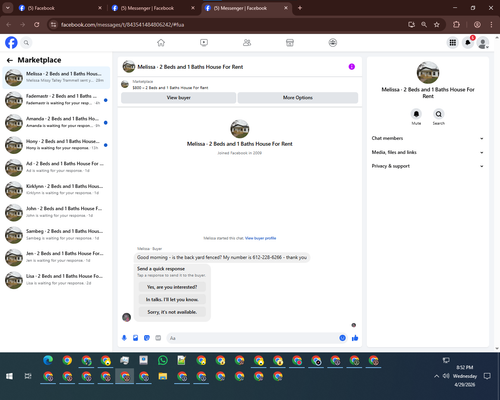The image size is (500, 400).
Task: Open the Groups icon in top nav
Action: click(333, 43)
